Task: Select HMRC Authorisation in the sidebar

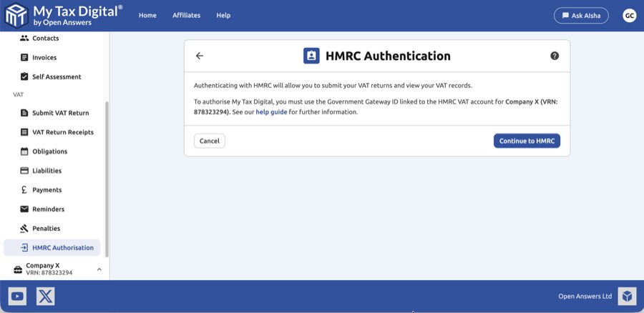Action: [52, 248]
